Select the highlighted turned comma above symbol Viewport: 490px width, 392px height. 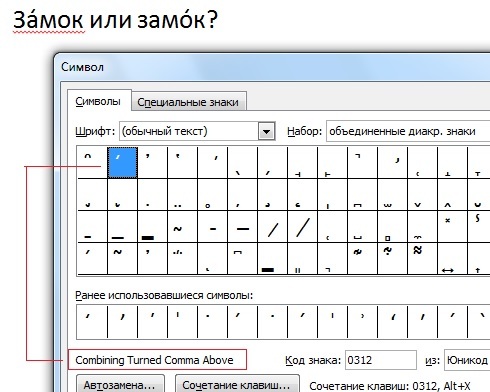pyautogui.click(x=122, y=163)
